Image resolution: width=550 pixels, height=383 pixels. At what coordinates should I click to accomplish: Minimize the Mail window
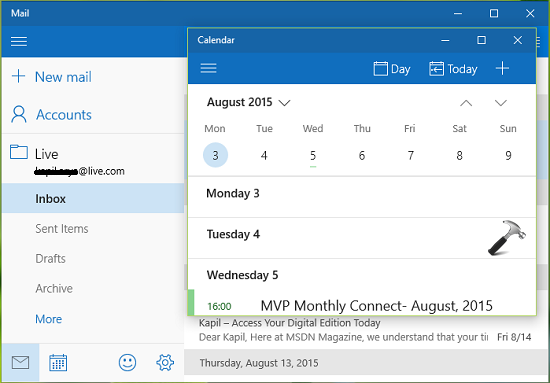click(457, 13)
